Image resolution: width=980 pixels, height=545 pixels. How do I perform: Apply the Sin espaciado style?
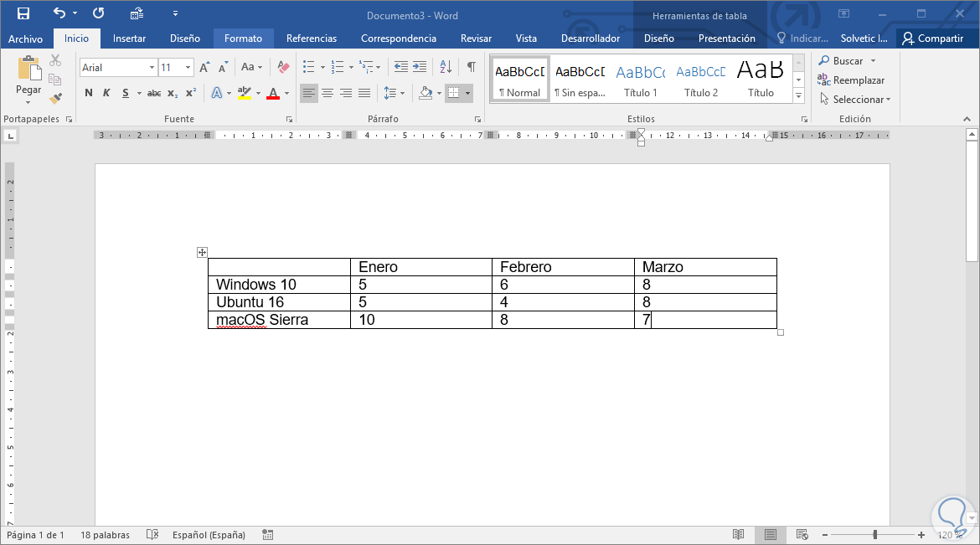pos(580,80)
